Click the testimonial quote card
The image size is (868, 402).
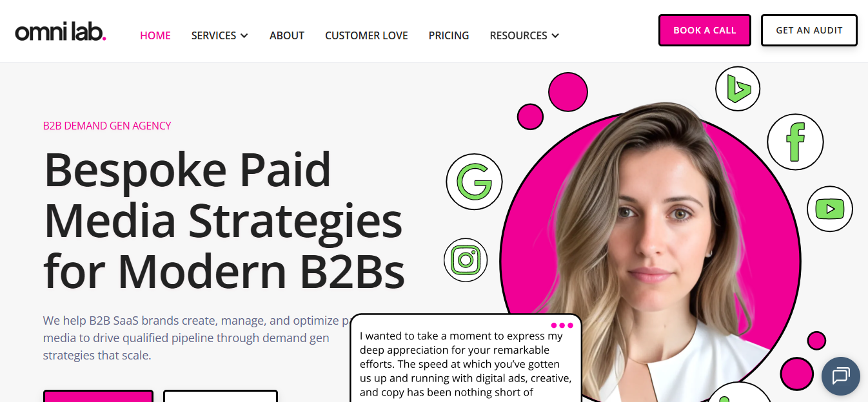tap(466, 358)
